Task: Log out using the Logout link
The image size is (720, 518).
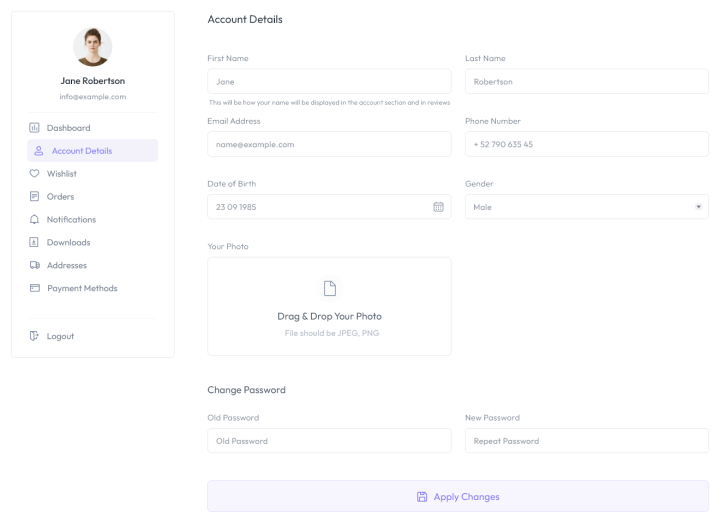Action: pos(60,336)
